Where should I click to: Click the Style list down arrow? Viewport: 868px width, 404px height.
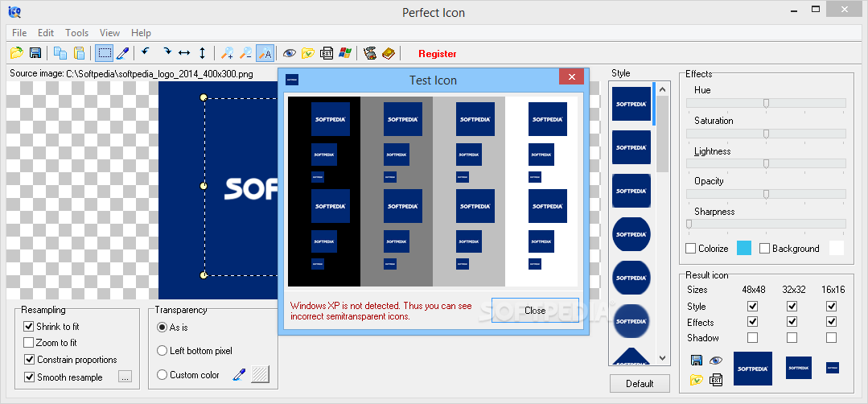point(663,358)
